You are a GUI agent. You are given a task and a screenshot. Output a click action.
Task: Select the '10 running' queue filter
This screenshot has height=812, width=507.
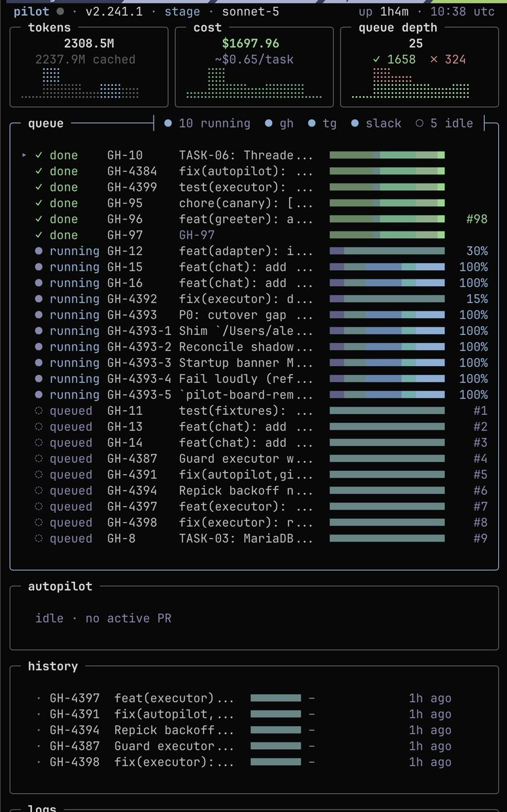(x=207, y=123)
